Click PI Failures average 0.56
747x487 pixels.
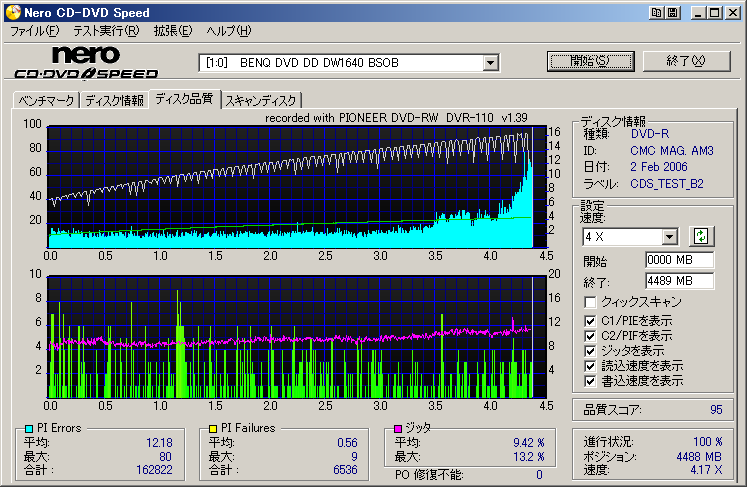point(347,443)
